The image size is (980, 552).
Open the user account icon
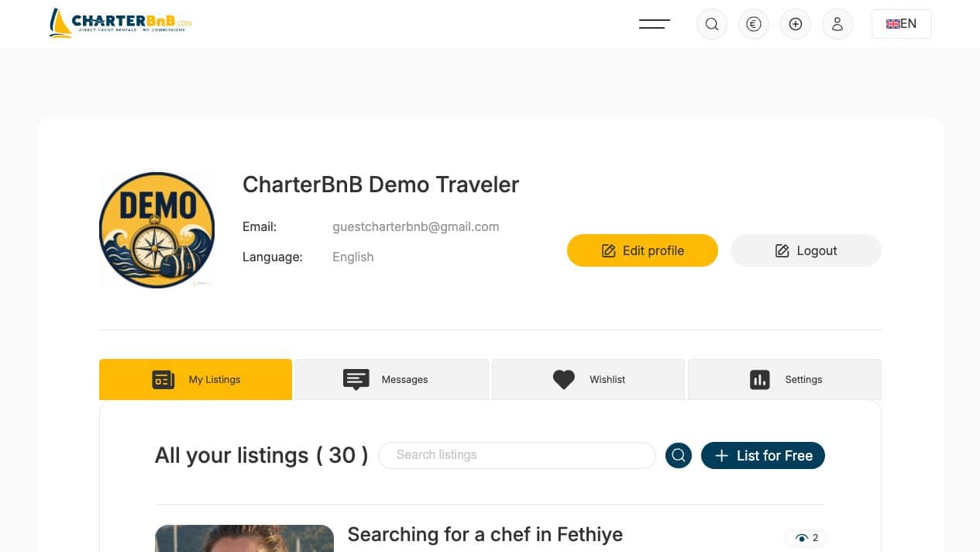(x=837, y=24)
